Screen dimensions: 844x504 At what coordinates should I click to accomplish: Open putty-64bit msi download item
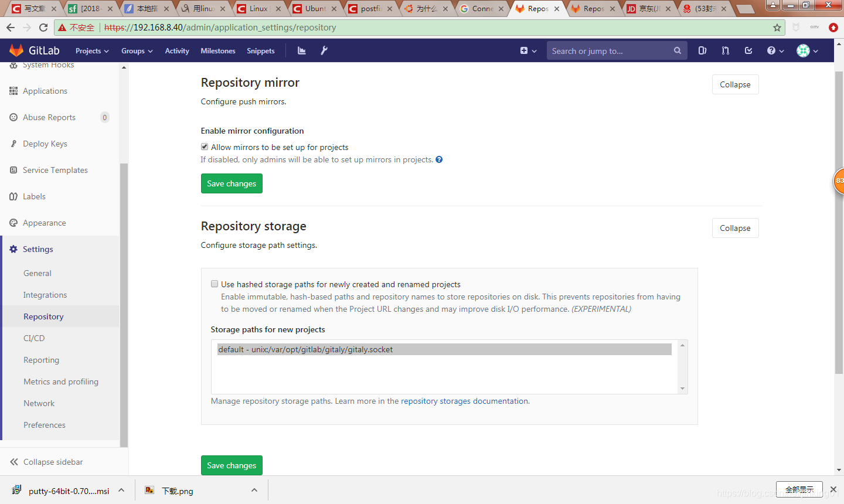(x=62, y=491)
